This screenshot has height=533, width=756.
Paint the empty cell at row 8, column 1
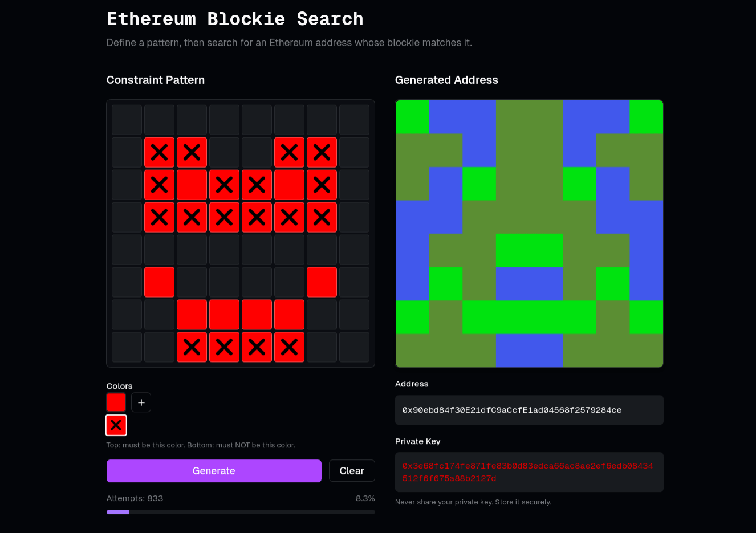pyautogui.click(x=127, y=347)
